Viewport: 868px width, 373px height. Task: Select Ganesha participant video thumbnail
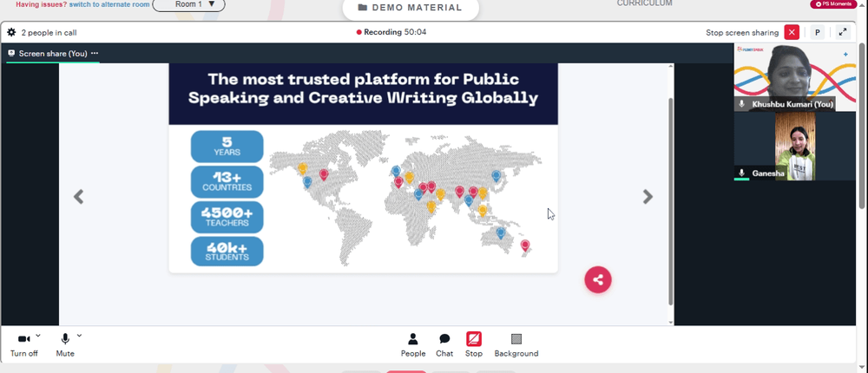click(x=795, y=146)
